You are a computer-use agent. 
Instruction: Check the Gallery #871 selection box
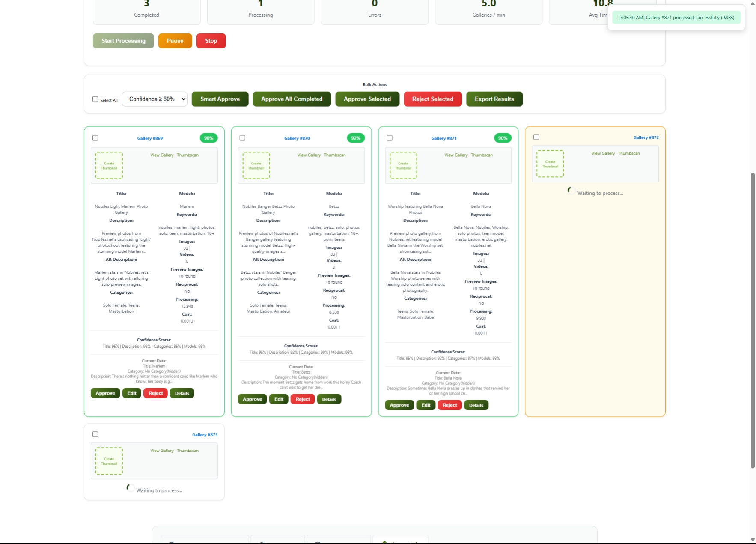click(390, 138)
